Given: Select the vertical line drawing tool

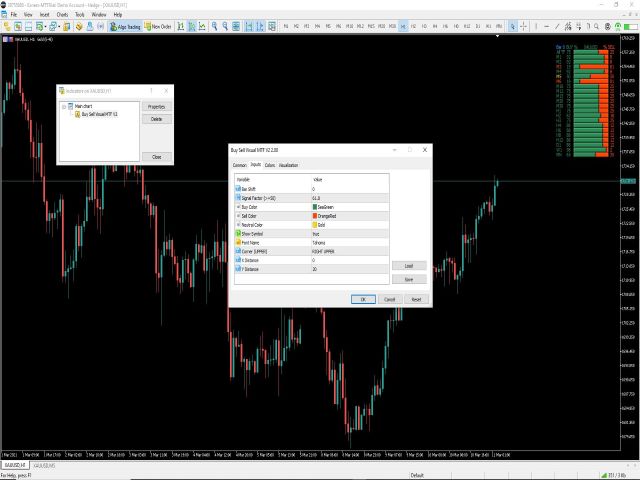Looking at the screenshot, I should tap(536, 27).
